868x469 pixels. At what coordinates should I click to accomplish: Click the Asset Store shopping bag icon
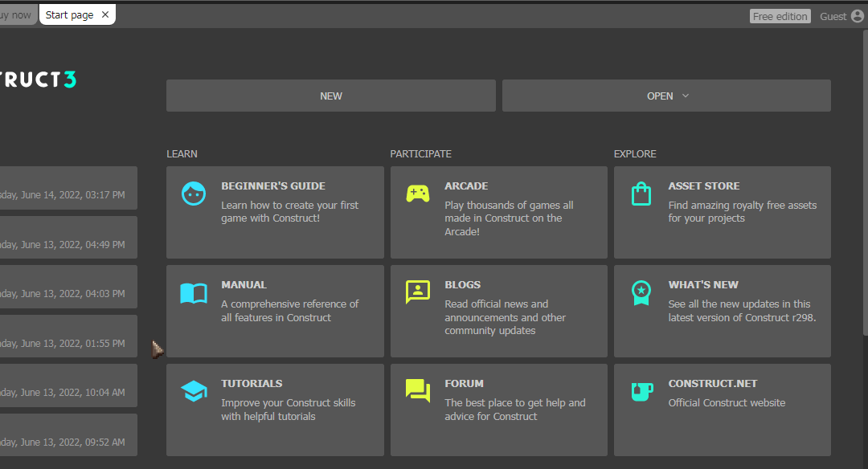641,194
